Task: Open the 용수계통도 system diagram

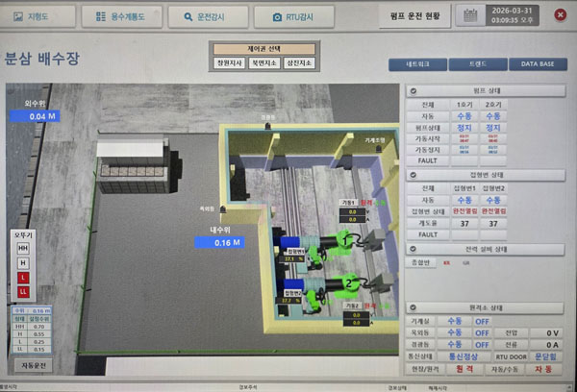Action: point(121,16)
